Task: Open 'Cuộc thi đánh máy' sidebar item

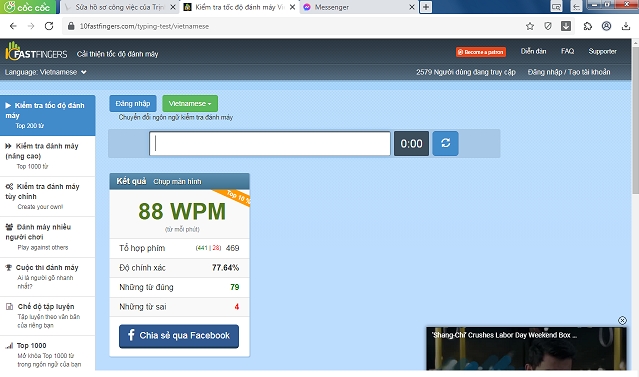Action: point(48,277)
